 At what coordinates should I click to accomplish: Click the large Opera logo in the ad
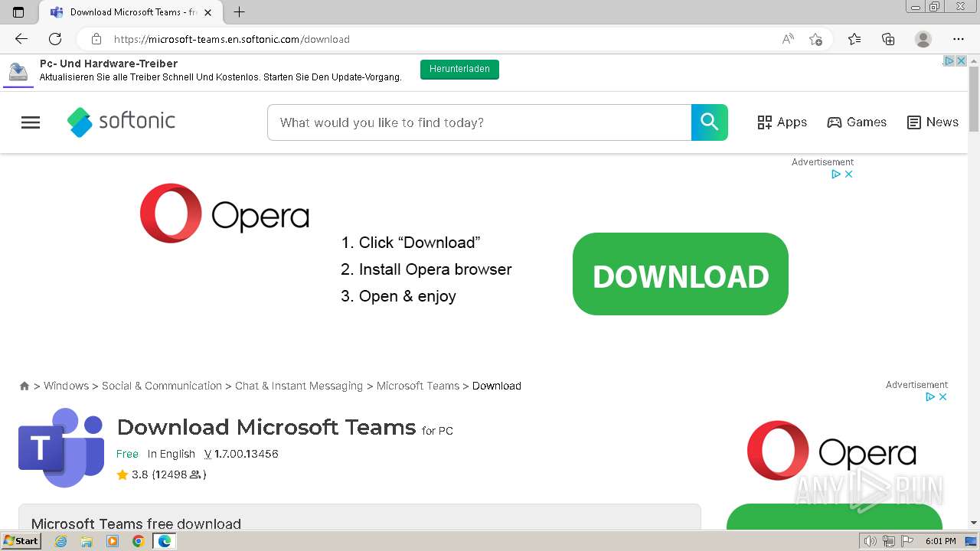224,214
